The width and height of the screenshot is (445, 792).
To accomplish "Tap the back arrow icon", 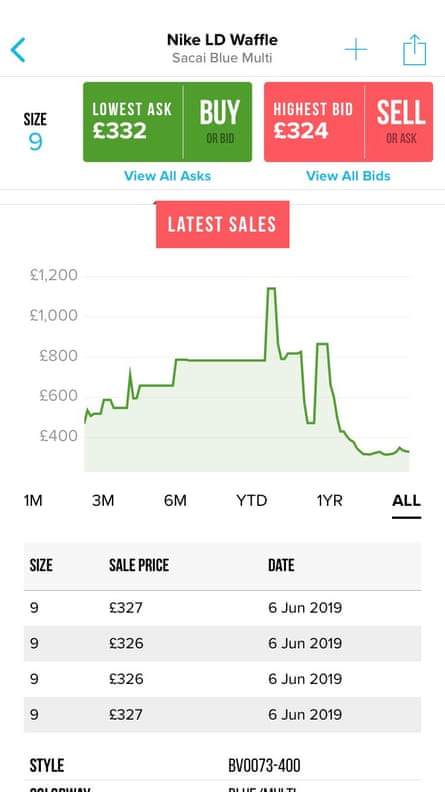I will [x=18, y=50].
